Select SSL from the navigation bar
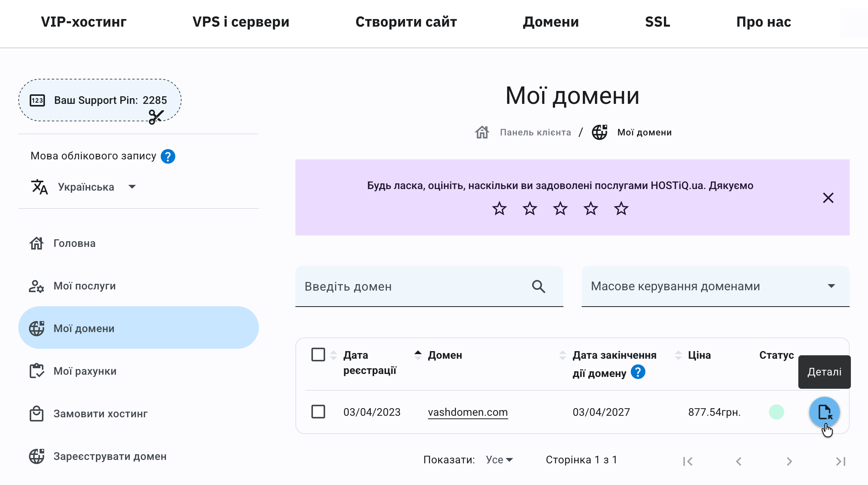The height and width of the screenshot is (485, 868). [657, 22]
